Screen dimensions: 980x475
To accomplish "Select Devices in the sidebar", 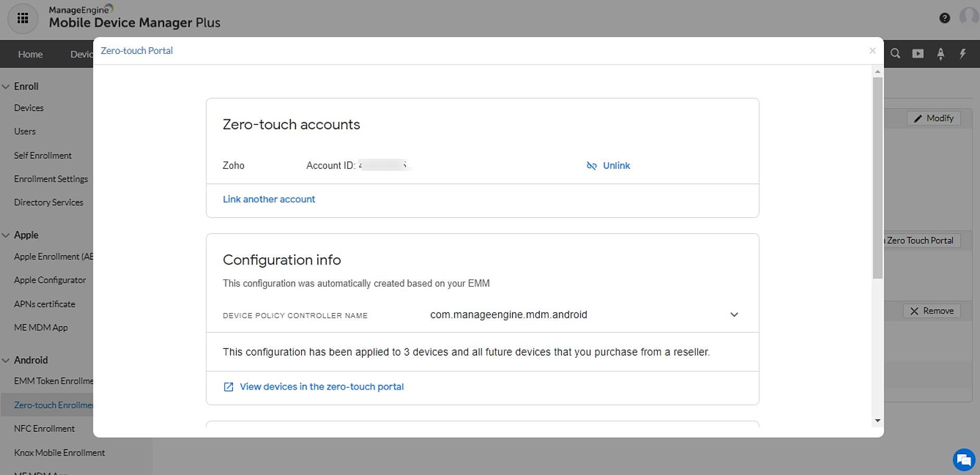I will click(x=29, y=108).
